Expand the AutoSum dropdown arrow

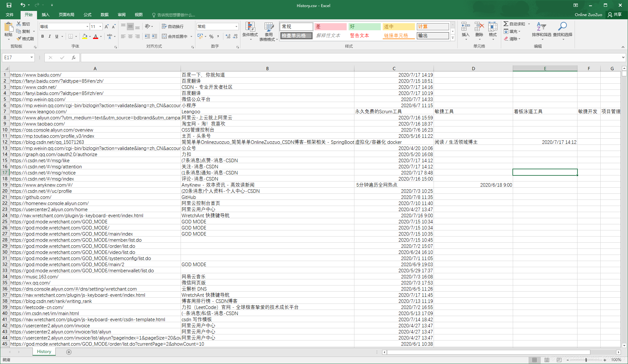click(x=529, y=24)
